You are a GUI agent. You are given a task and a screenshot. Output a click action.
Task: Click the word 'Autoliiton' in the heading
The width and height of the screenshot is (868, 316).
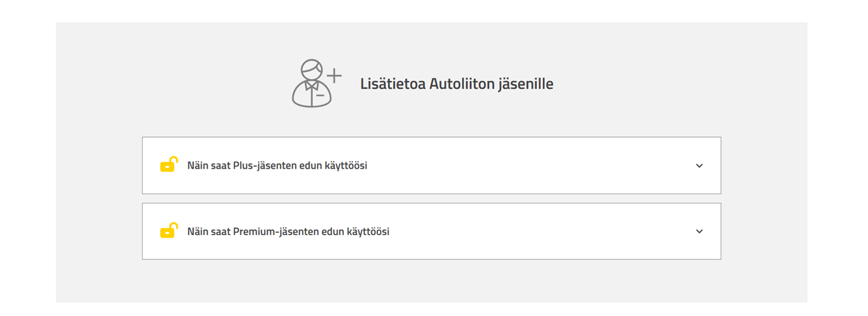click(x=462, y=84)
